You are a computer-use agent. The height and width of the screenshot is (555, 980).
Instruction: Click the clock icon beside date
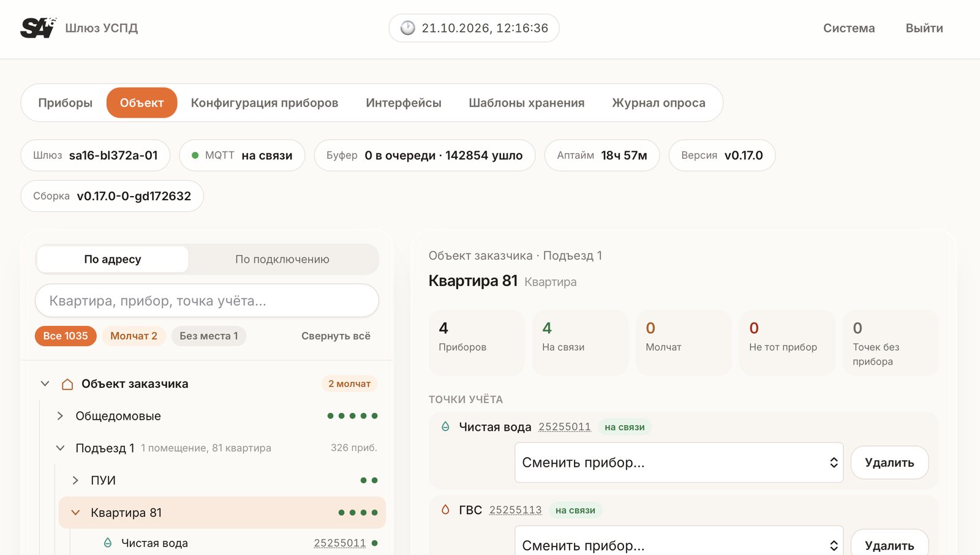click(407, 28)
